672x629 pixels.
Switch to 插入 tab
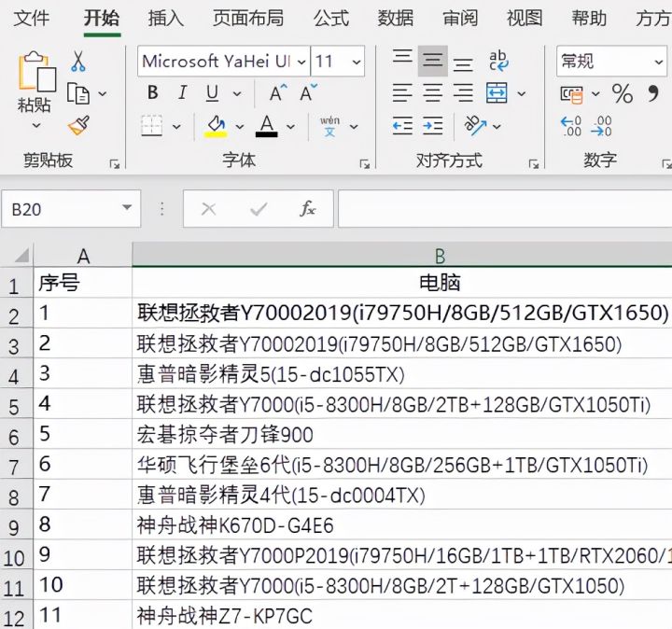[166, 19]
